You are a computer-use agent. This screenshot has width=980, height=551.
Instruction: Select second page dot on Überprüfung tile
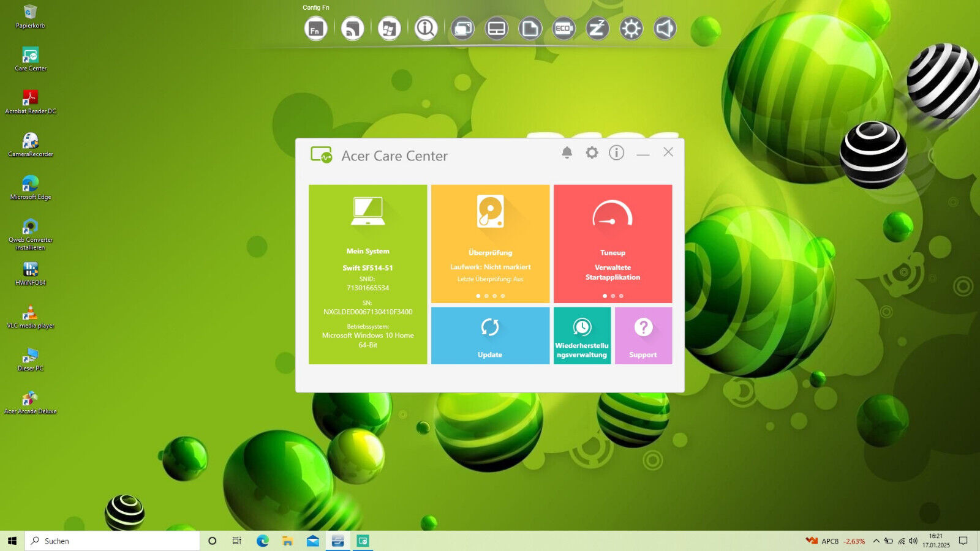(486, 296)
